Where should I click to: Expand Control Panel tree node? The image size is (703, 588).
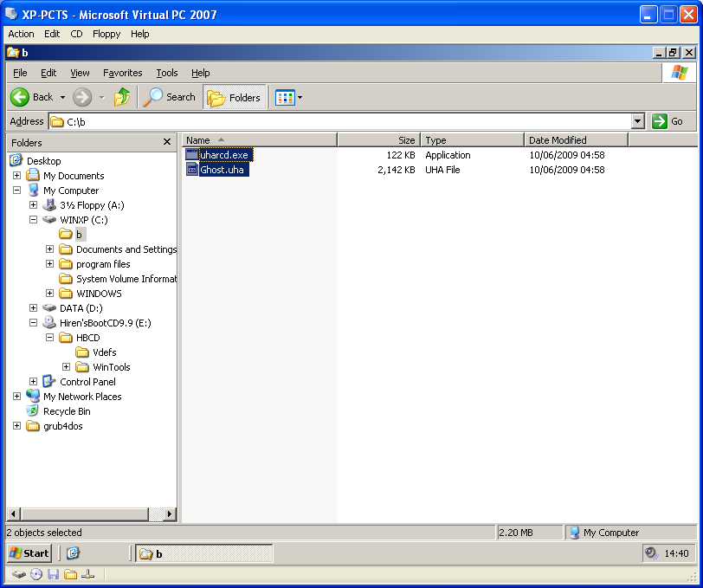pyautogui.click(x=33, y=381)
